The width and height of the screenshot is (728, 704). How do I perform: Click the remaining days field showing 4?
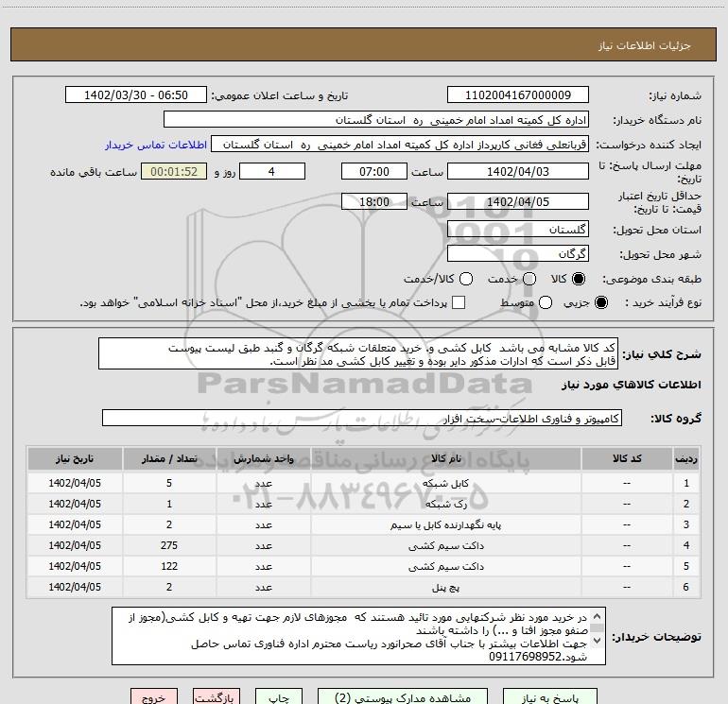pyautogui.click(x=272, y=171)
